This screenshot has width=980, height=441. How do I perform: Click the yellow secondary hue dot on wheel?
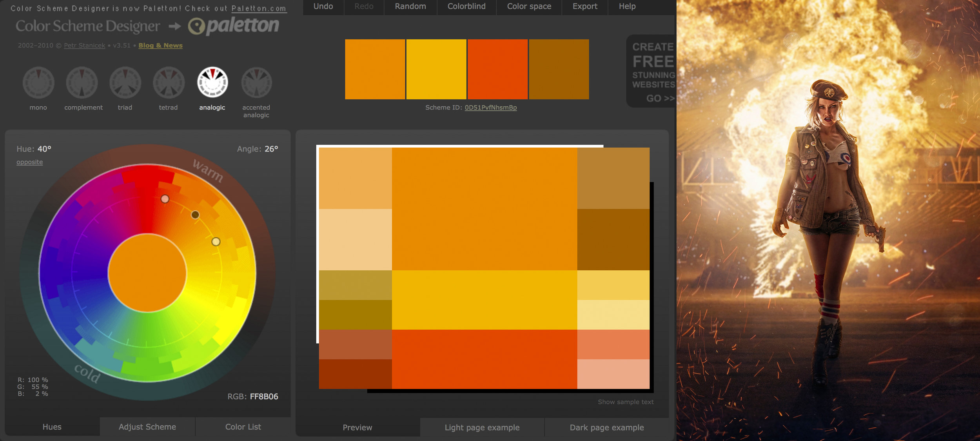point(216,242)
